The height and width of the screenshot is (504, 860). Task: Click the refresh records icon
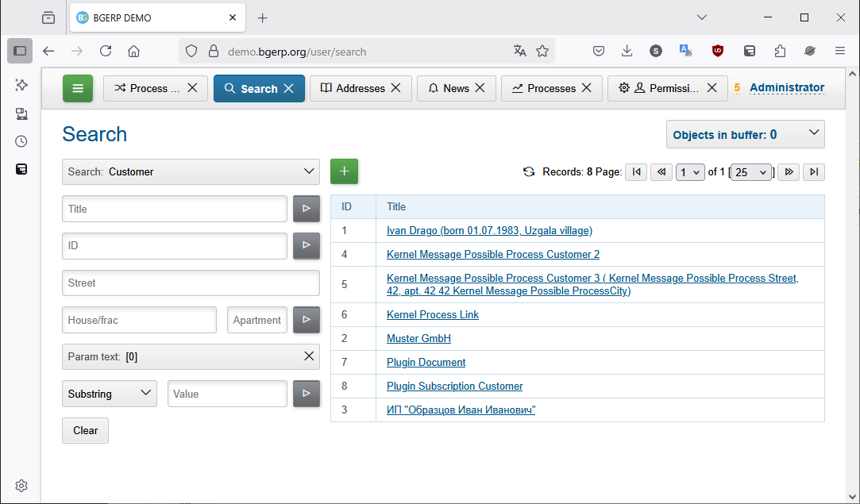coord(529,171)
